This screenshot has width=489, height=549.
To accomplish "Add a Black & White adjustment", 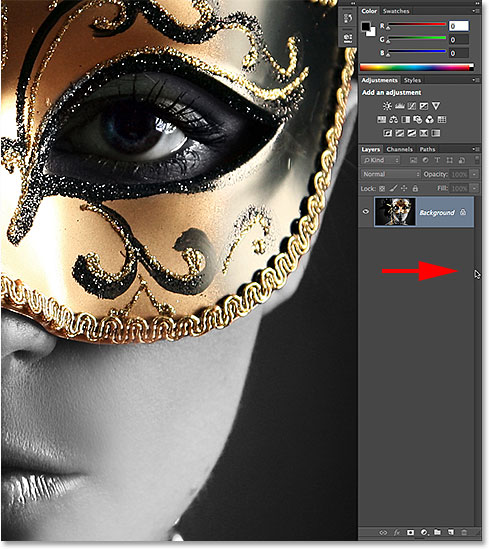I will pyautogui.click(x=406, y=120).
